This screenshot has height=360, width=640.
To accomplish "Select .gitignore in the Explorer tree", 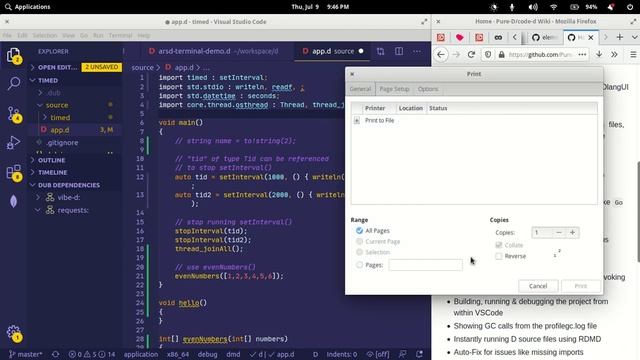I will tap(62, 143).
